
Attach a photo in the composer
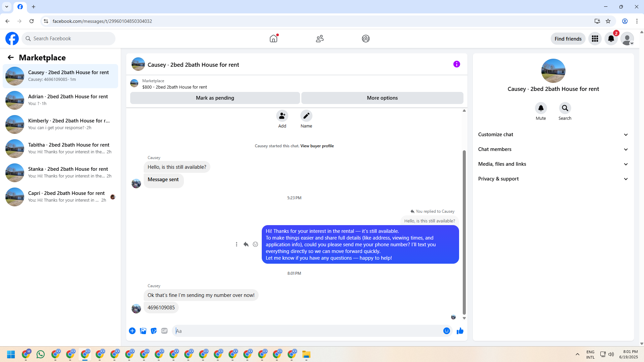tap(143, 331)
